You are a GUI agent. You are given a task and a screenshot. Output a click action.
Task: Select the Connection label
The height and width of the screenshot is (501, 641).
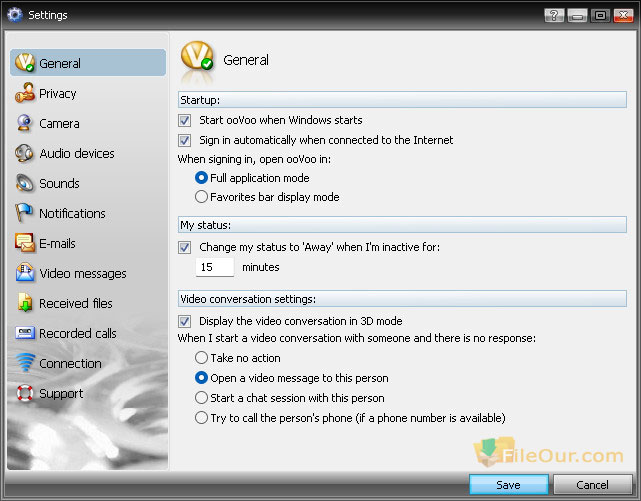70,363
